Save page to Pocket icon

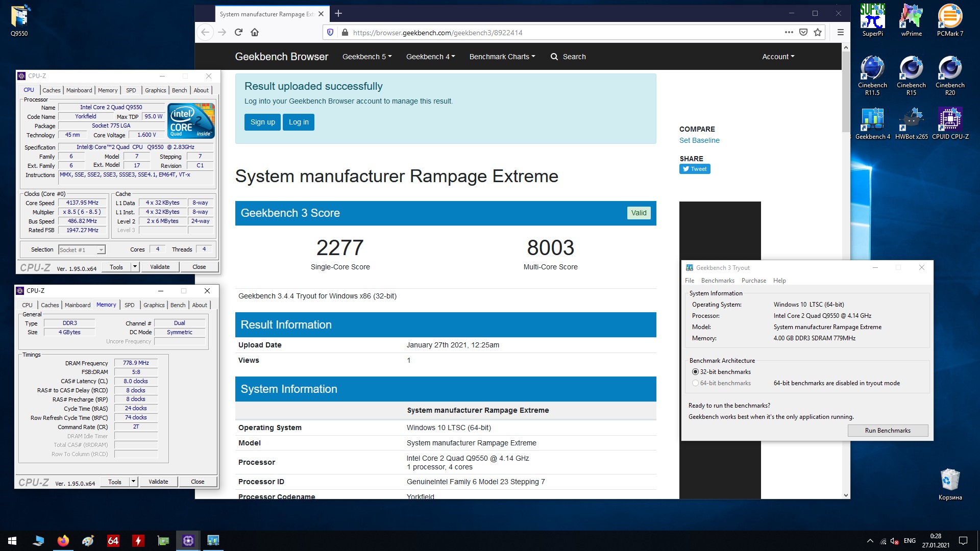coord(803,32)
